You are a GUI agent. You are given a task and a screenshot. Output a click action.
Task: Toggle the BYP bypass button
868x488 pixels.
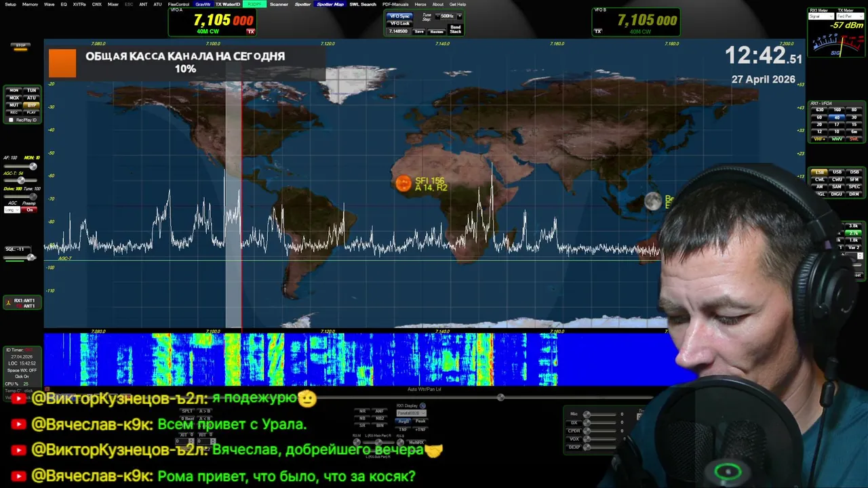(32, 105)
